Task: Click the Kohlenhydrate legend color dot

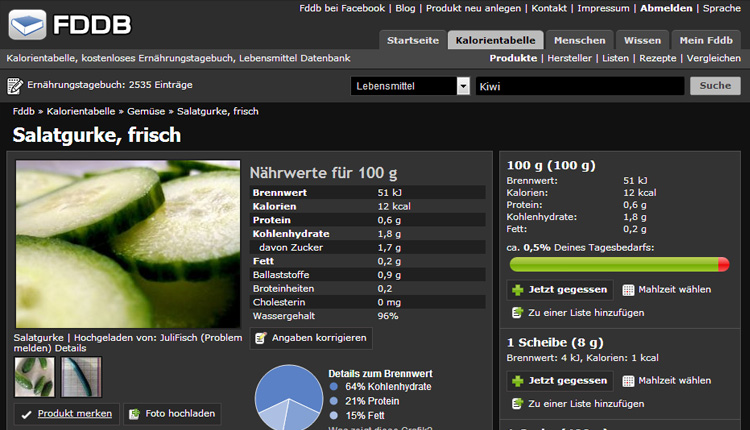Action: click(334, 386)
